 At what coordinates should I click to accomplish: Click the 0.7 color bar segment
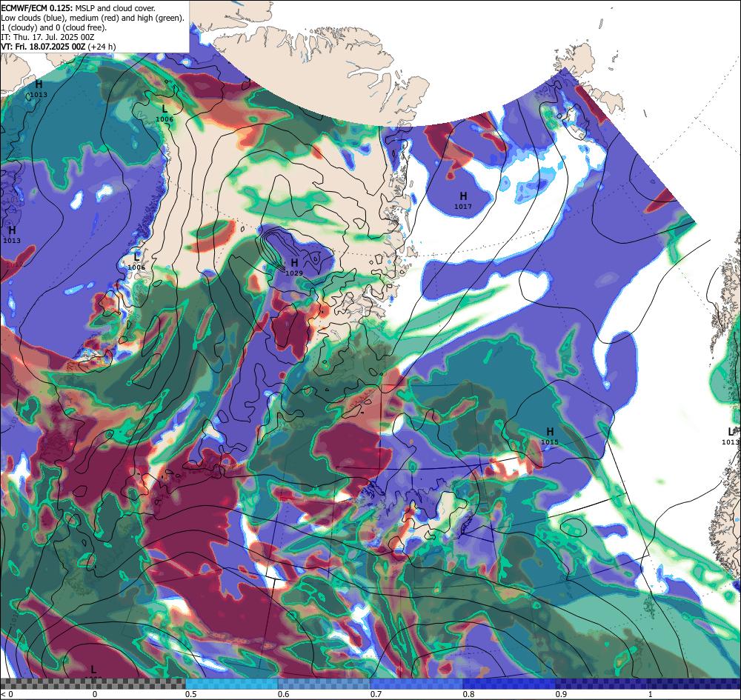(416, 684)
